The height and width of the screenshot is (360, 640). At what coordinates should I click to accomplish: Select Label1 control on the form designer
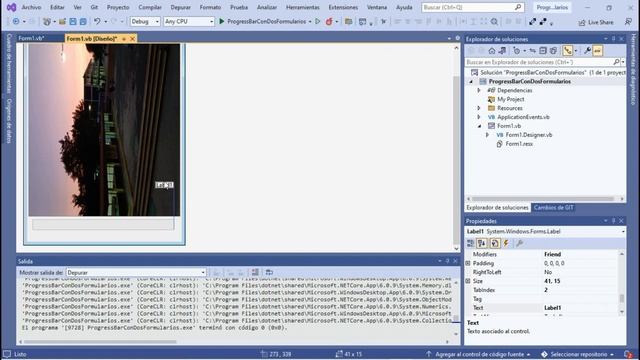pos(164,185)
